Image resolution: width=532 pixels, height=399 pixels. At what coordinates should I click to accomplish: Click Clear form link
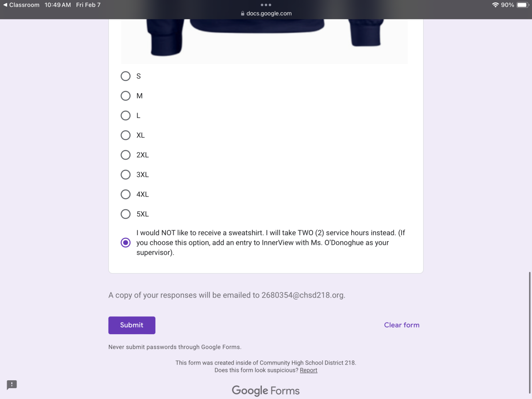[401, 325]
